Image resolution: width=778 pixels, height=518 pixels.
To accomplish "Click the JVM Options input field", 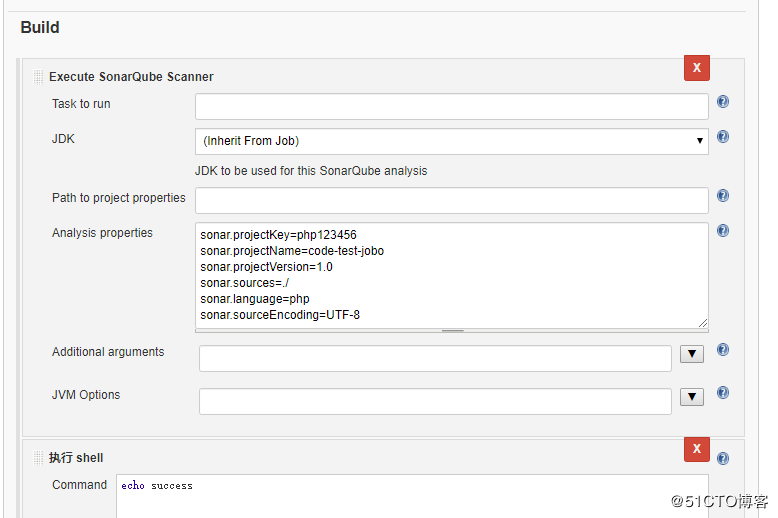I will (435, 401).
